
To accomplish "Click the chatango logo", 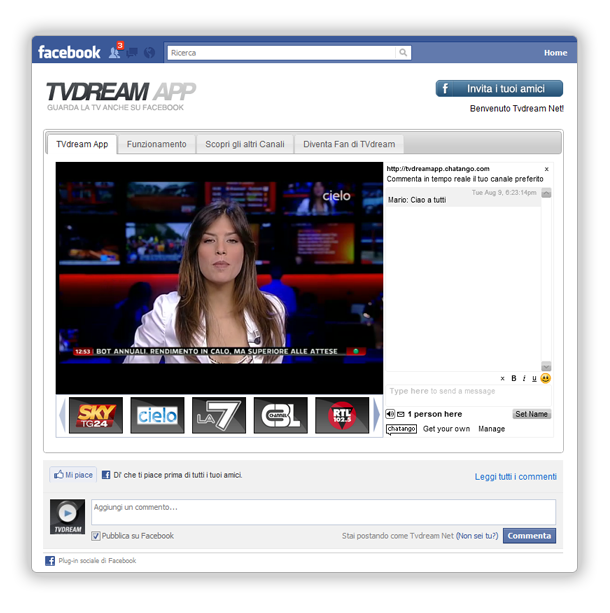I will pyautogui.click(x=401, y=429).
